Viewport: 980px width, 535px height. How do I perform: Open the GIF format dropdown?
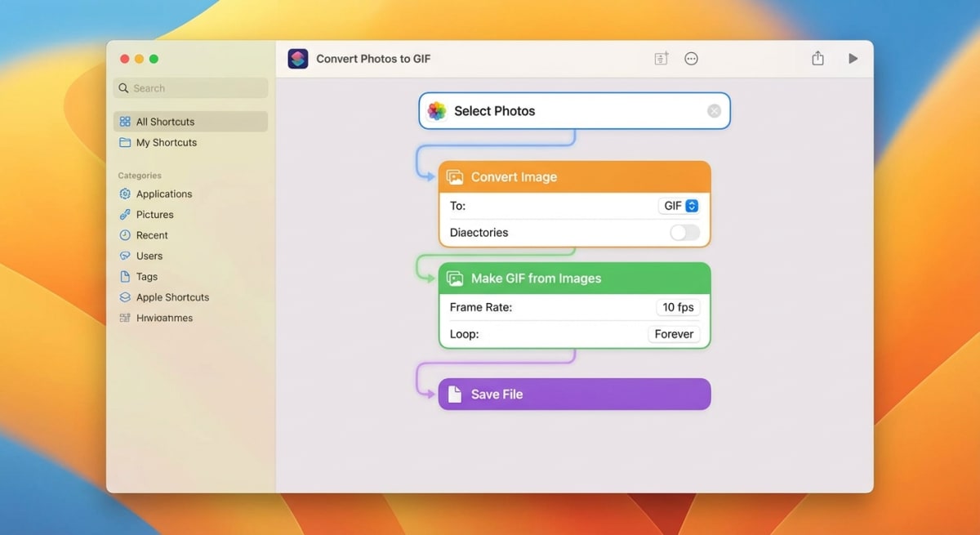[x=679, y=206]
